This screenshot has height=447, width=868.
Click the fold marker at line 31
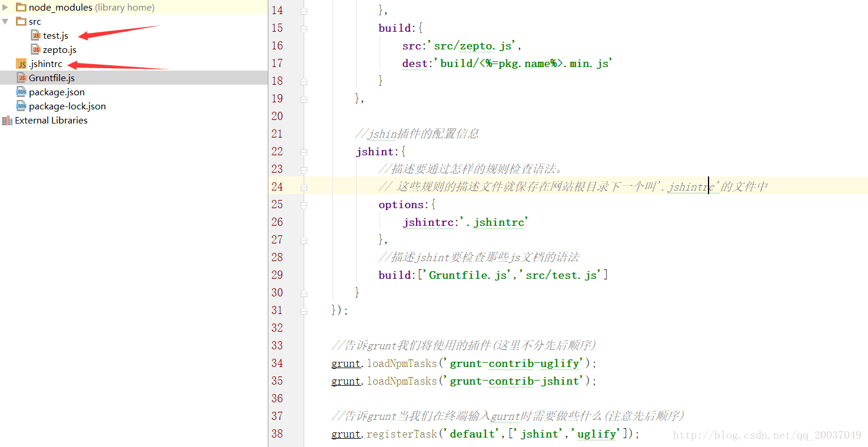click(x=304, y=311)
